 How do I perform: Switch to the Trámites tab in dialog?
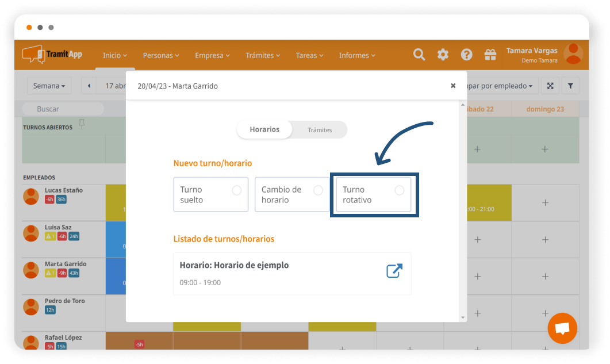coord(320,130)
